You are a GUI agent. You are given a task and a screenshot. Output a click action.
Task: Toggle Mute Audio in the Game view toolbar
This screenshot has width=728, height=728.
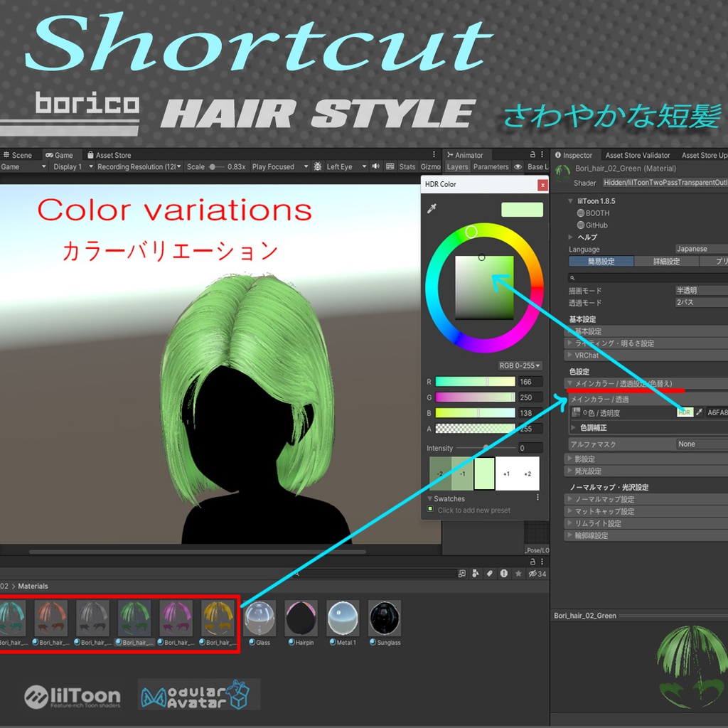pyautogui.click(x=375, y=168)
